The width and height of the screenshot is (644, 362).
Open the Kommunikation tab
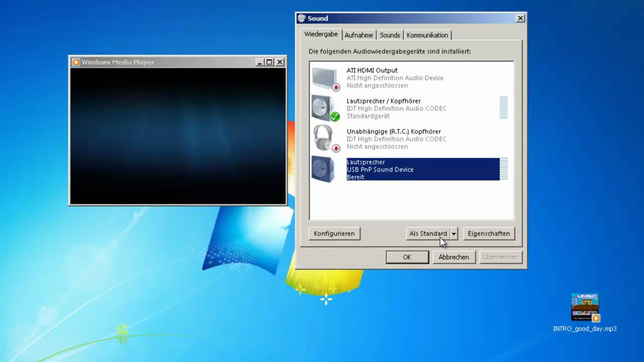(427, 35)
